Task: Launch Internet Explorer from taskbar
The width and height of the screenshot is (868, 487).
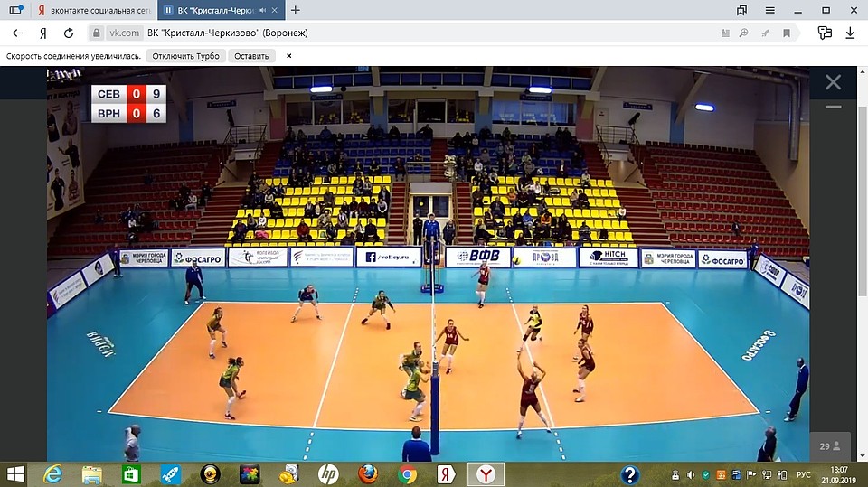Action: pyautogui.click(x=53, y=474)
